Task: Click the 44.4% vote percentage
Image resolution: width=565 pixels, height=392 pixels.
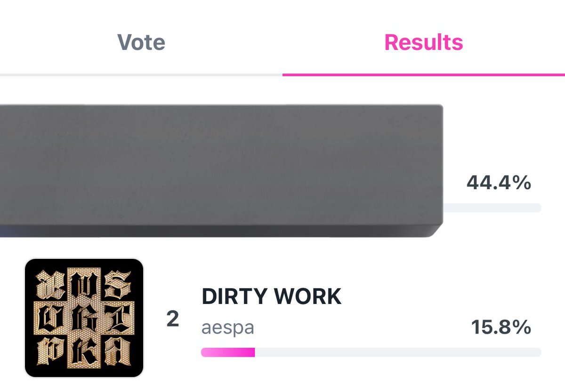Action: pos(499,182)
